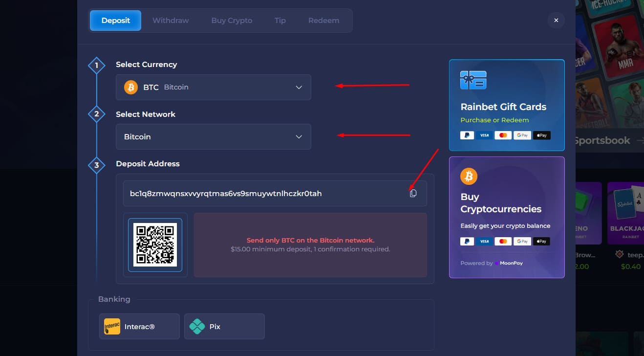Click Mastercard icon in Rainbet Gift Cards card
The width and height of the screenshot is (644, 356).
point(503,135)
